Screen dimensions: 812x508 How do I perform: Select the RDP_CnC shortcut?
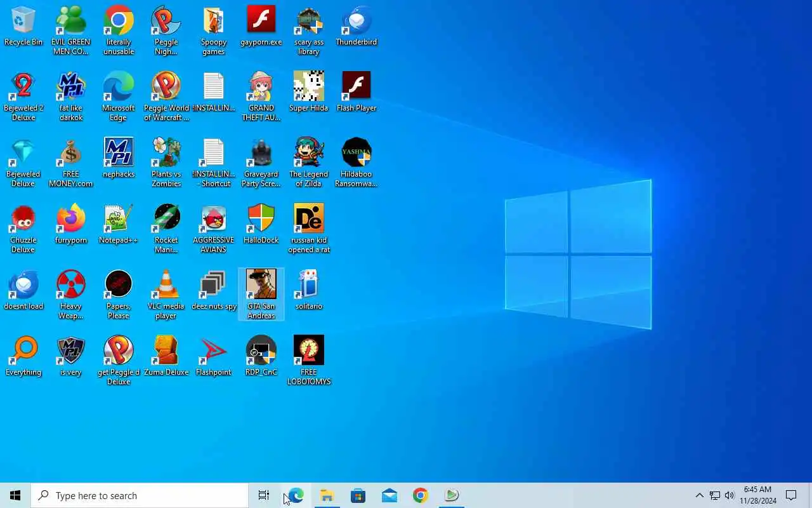point(261,357)
